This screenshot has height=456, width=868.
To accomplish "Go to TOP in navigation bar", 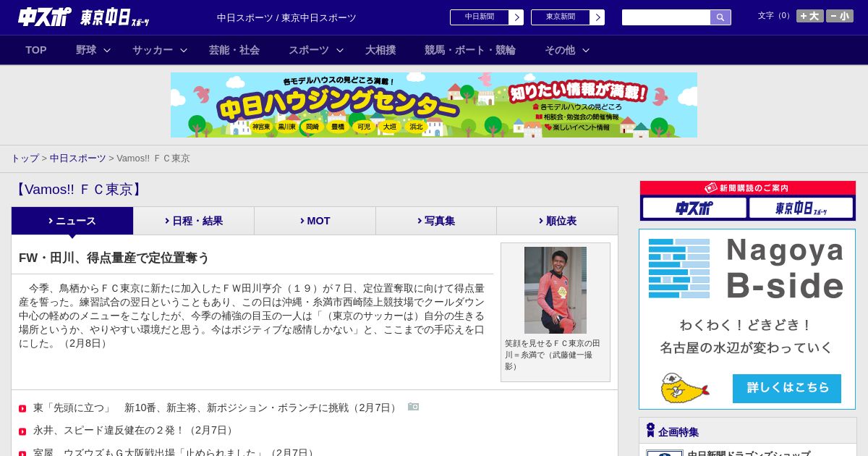I will pyautogui.click(x=36, y=50).
